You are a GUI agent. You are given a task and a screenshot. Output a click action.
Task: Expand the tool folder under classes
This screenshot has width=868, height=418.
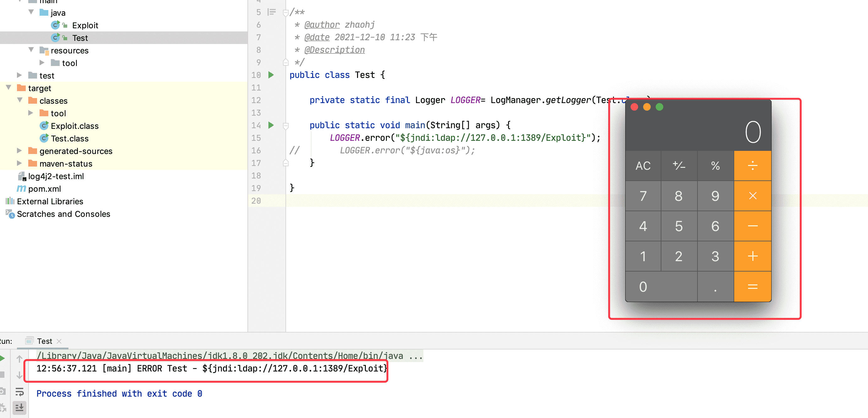[31, 113]
